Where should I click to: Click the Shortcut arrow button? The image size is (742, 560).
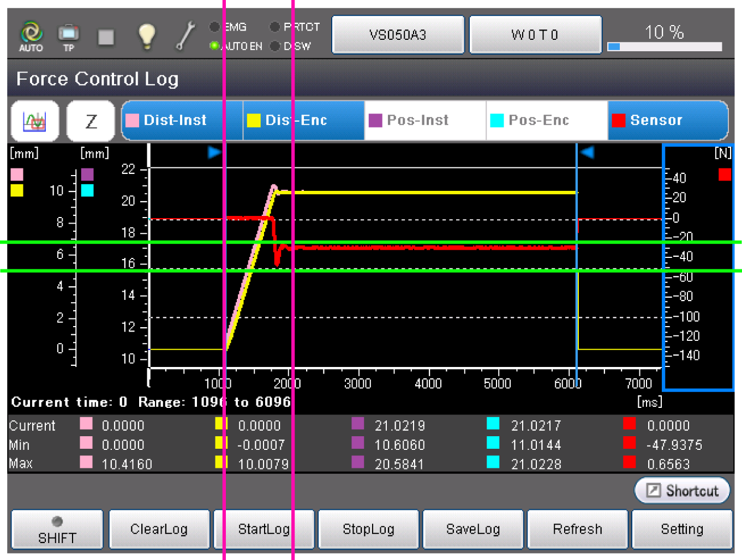coord(682,490)
